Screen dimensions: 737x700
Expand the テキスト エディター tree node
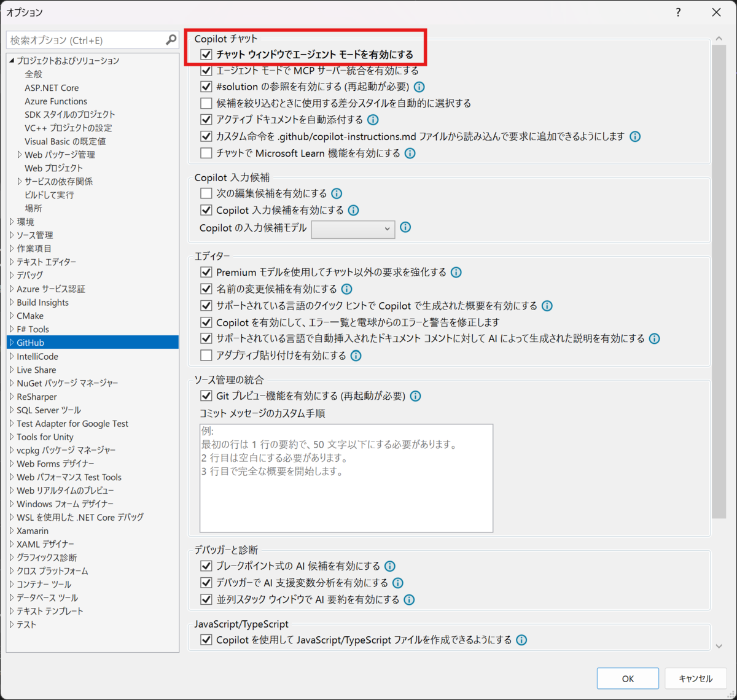[11, 262]
